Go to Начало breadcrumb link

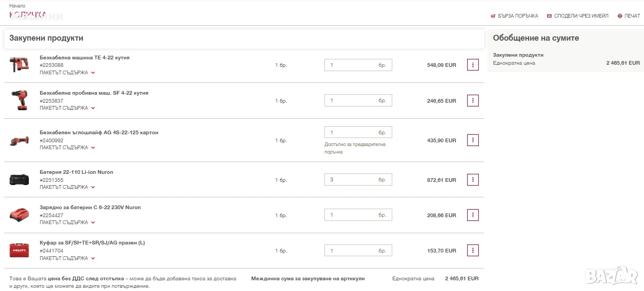pos(17,6)
